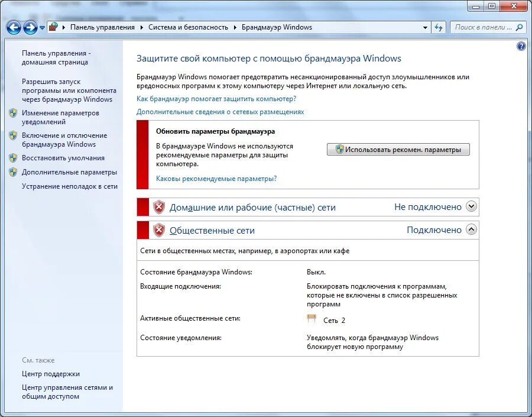
Task: Open address bar history dropdown
Action: pyautogui.click(x=425, y=28)
